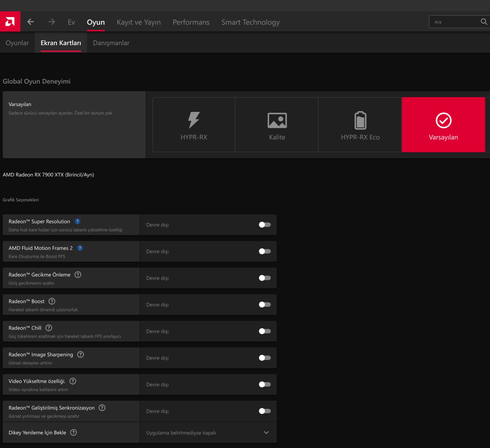Click the Global Oyun Deneyimi heading

[36, 81]
